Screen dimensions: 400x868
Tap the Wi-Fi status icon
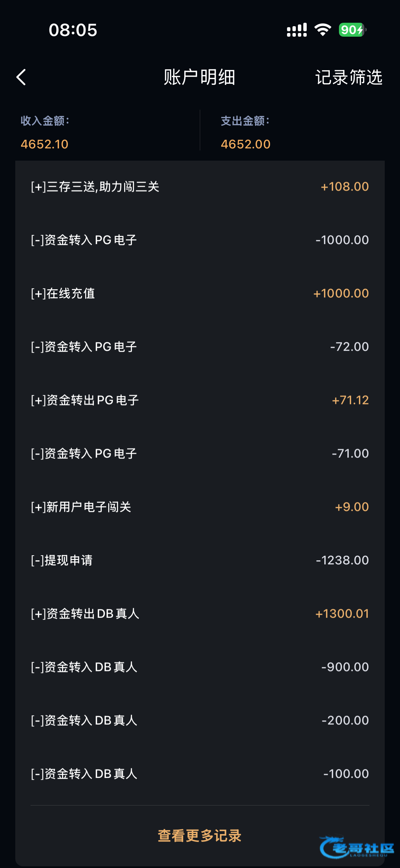coord(323,30)
